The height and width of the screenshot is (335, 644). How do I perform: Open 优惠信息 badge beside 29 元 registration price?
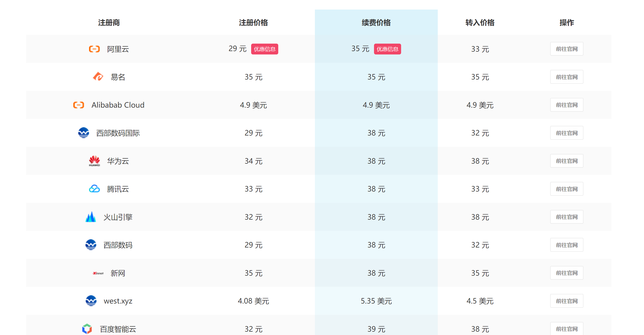[265, 49]
